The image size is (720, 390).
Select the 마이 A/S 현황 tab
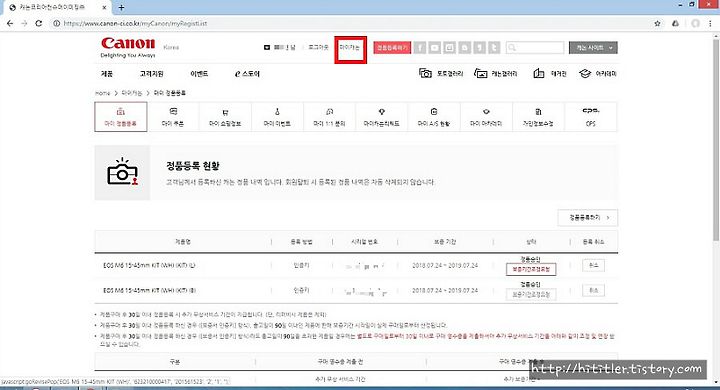tap(434, 117)
